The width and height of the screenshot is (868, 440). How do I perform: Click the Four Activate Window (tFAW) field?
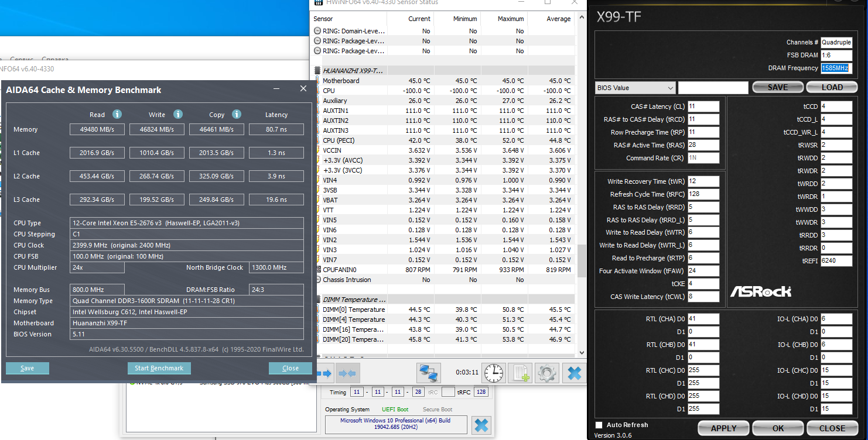point(703,271)
